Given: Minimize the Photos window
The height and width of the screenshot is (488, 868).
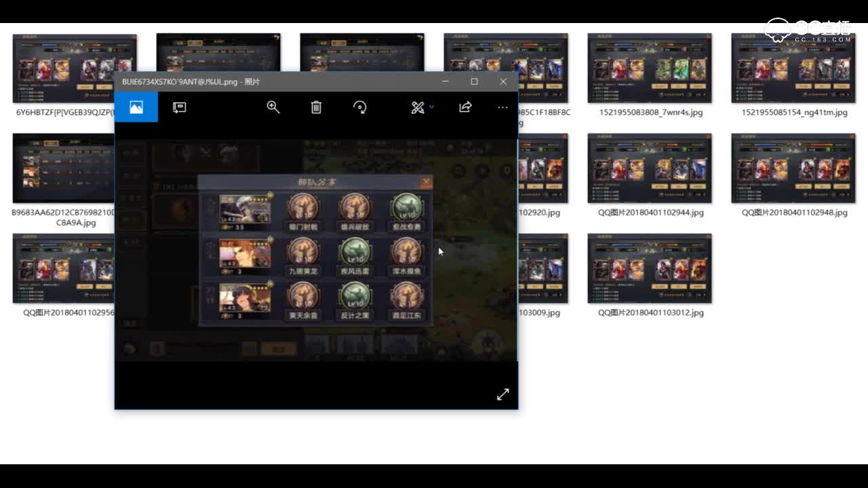Looking at the screenshot, I should pyautogui.click(x=446, y=81).
